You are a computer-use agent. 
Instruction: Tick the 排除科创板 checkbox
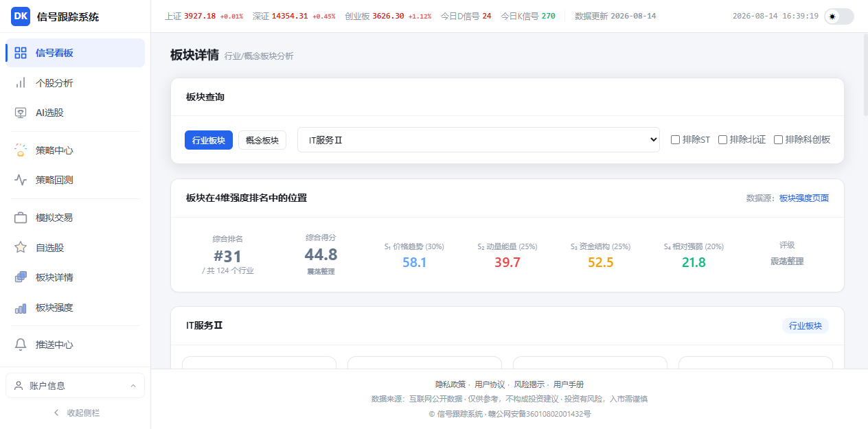coord(778,139)
